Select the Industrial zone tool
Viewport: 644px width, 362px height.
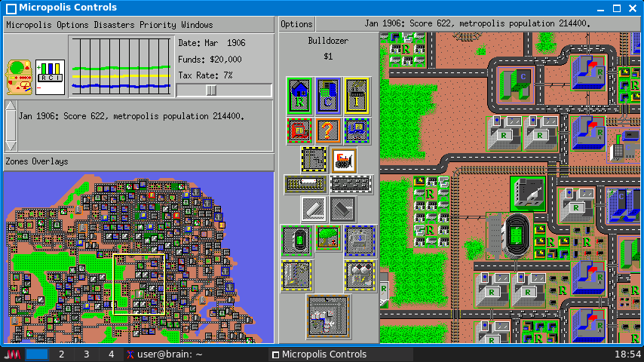tap(357, 96)
